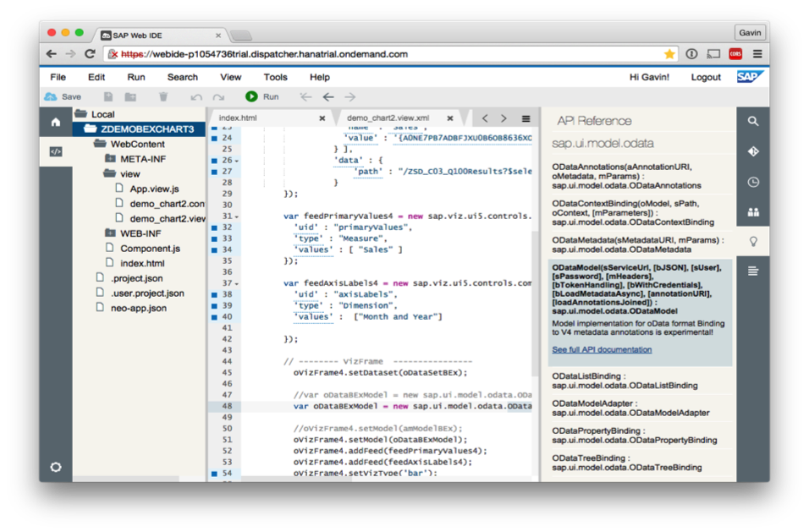Select ODataListBinding entry in API Reference

(641, 381)
